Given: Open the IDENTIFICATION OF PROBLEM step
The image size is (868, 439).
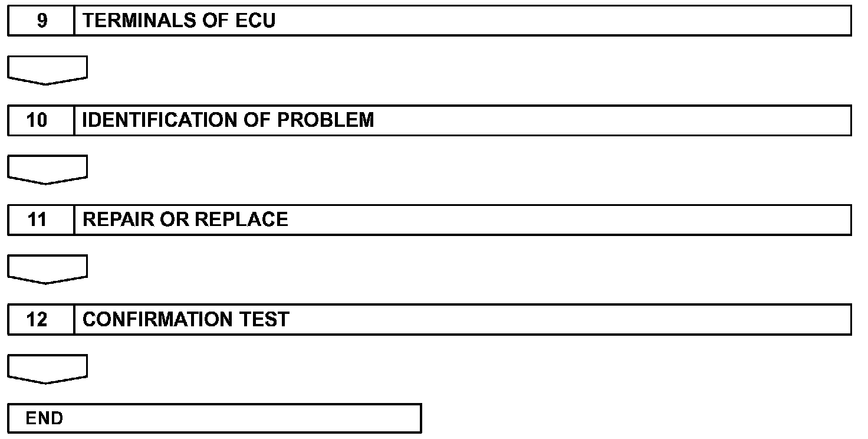Looking at the screenshot, I should [463, 120].
